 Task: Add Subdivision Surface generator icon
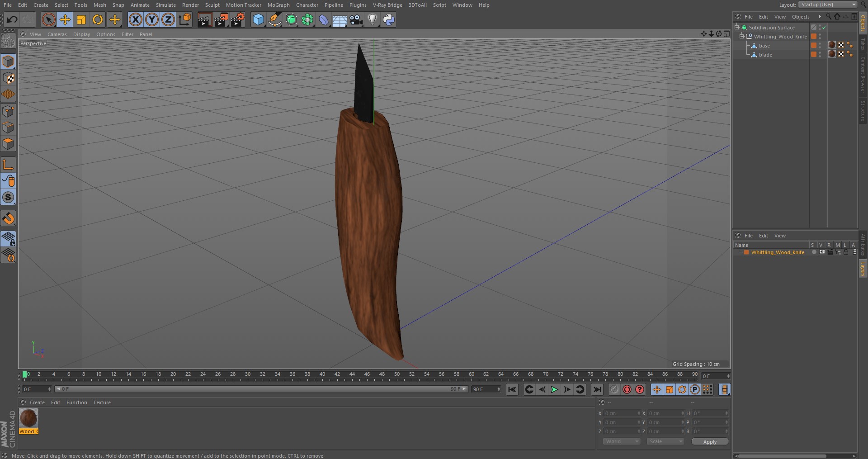click(291, 19)
